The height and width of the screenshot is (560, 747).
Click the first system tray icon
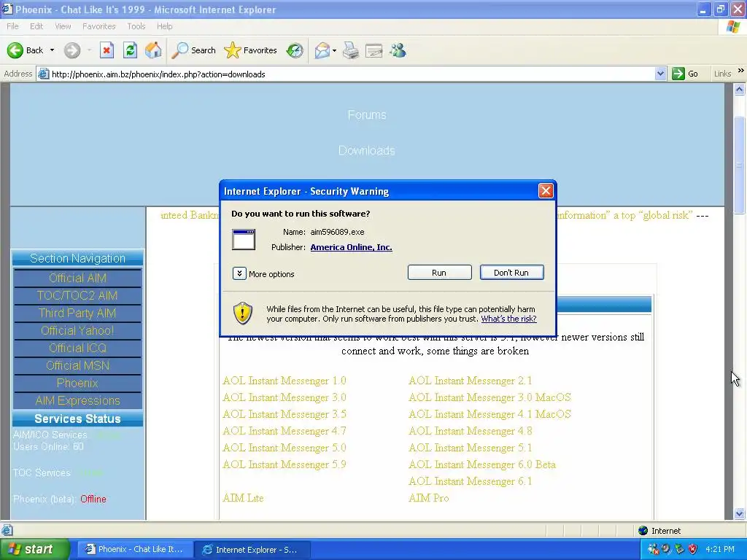click(653, 549)
